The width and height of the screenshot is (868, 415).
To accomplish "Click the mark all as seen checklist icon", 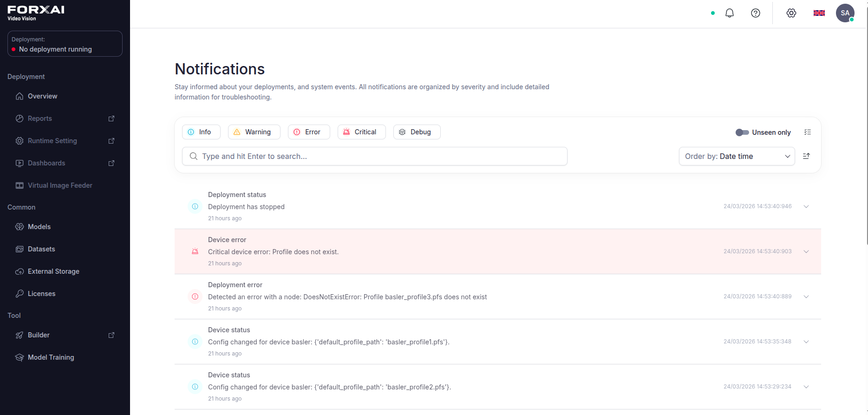I will coord(808,132).
